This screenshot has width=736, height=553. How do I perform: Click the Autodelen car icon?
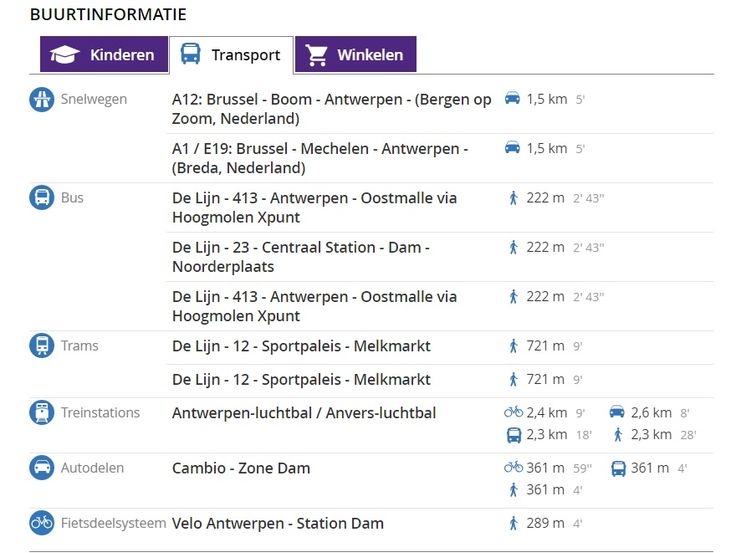[x=42, y=468]
